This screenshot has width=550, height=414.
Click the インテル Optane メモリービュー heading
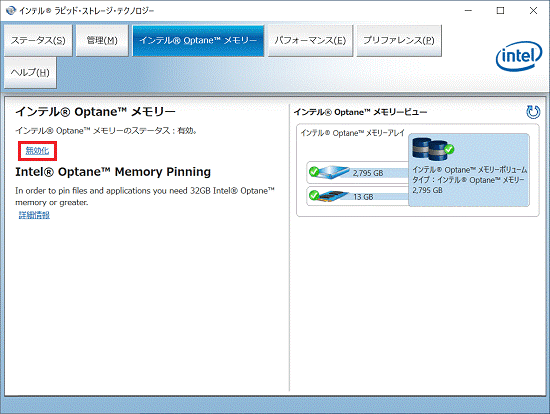(x=360, y=112)
